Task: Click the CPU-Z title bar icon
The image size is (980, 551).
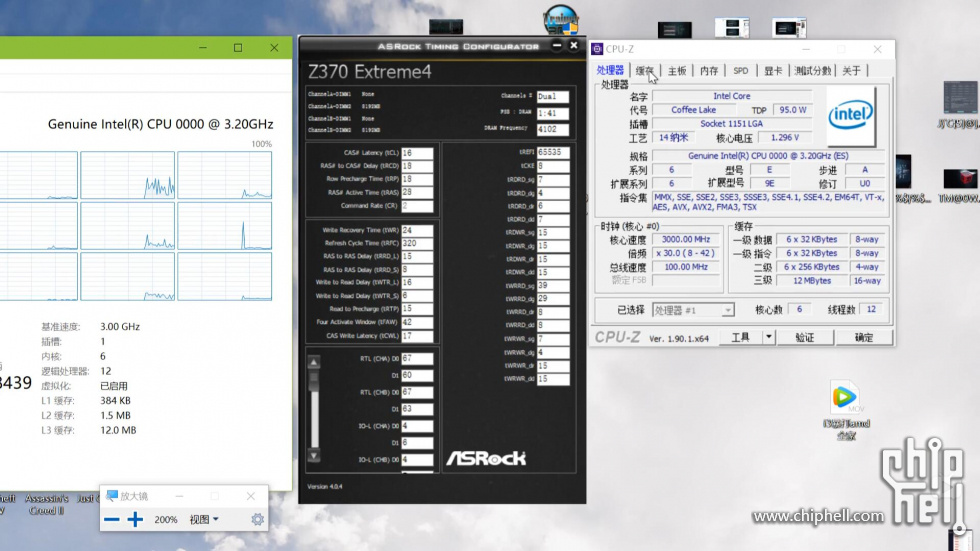Action: [x=598, y=49]
